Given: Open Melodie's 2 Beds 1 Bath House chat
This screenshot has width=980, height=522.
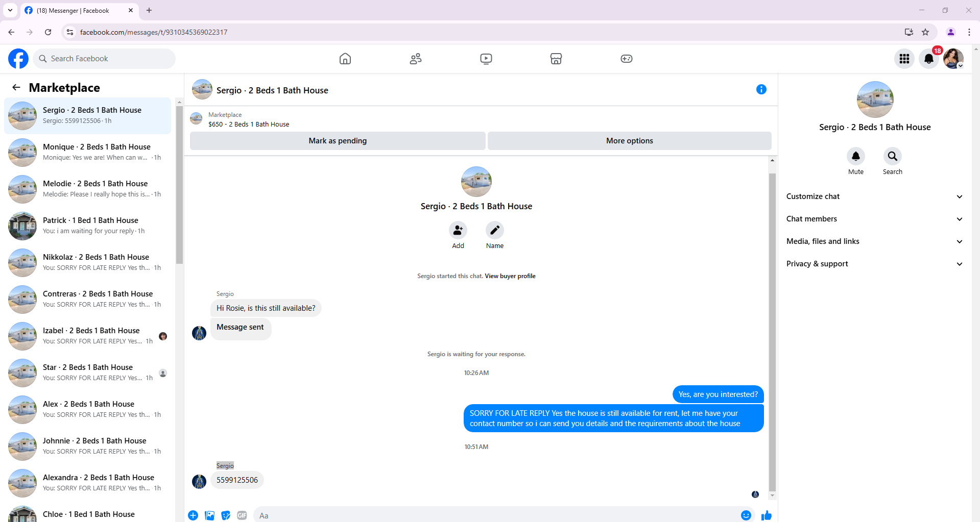Looking at the screenshot, I should tap(88, 189).
